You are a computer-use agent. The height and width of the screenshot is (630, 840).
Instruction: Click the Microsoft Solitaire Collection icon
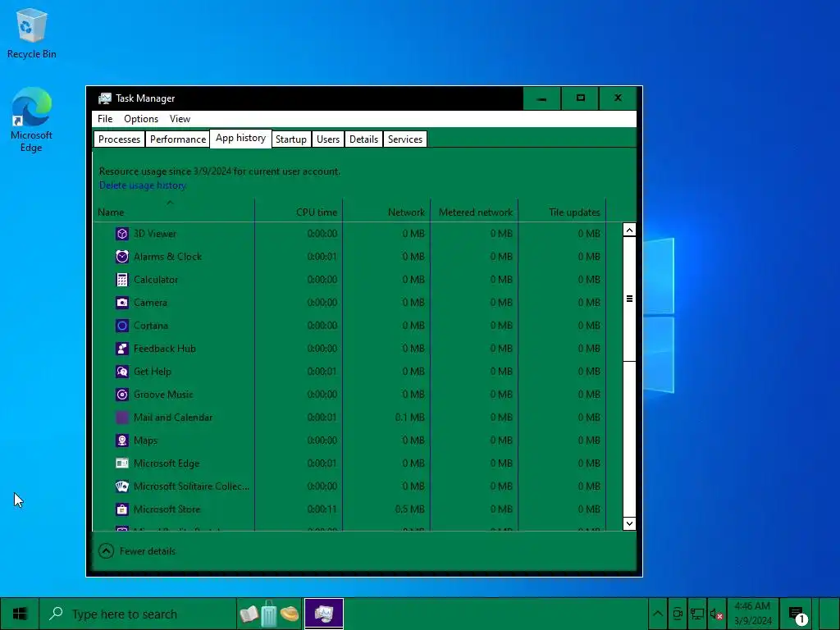(x=122, y=486)
